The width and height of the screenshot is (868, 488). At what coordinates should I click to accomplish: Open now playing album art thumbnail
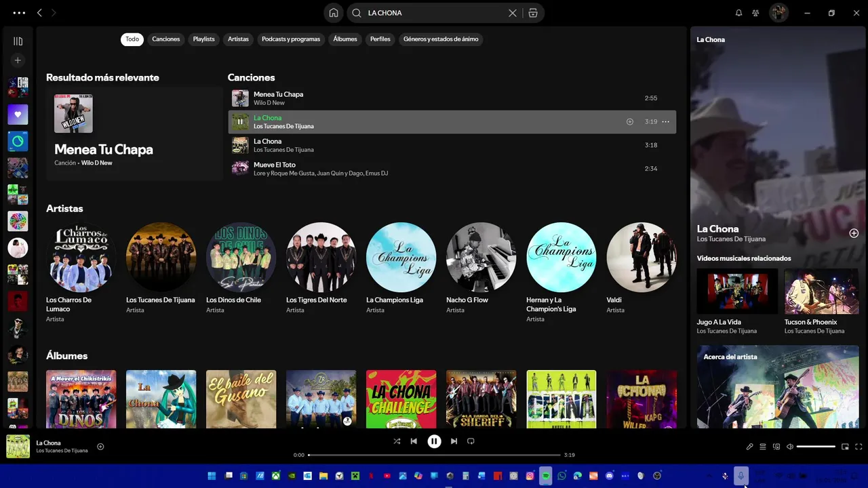pyautogui.click(x=18, y=447)
